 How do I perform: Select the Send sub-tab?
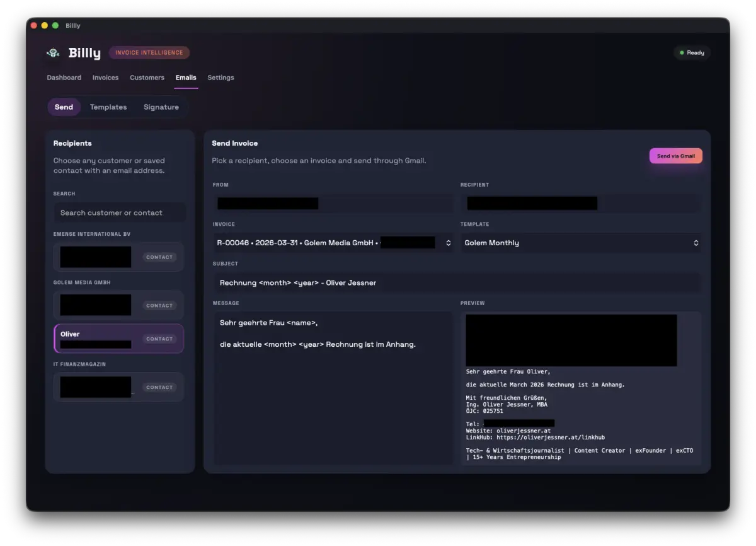pos(64,107)
